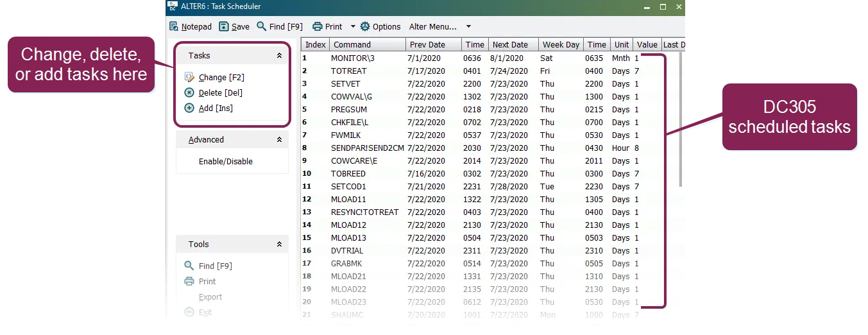Click the vertical scrollbar of task list

[680, 119]
